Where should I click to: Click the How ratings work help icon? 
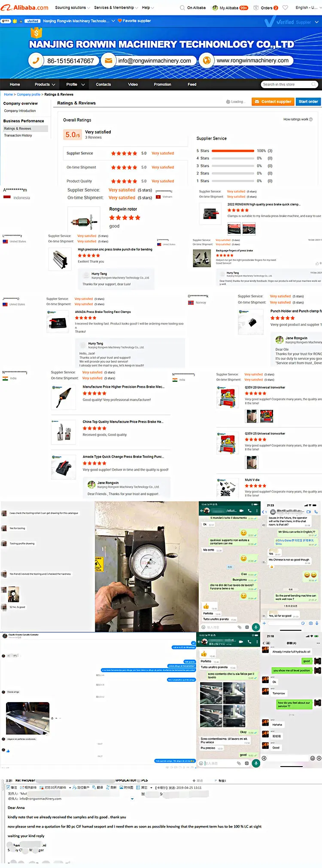coord(311,120)
